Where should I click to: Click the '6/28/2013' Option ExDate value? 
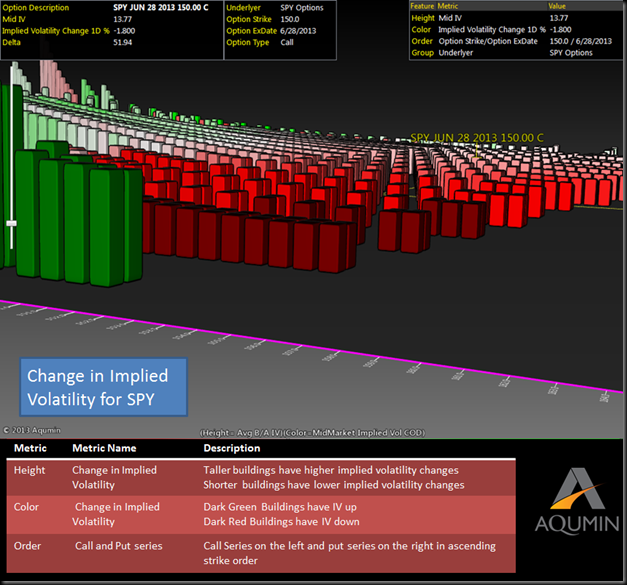(298, 31)
